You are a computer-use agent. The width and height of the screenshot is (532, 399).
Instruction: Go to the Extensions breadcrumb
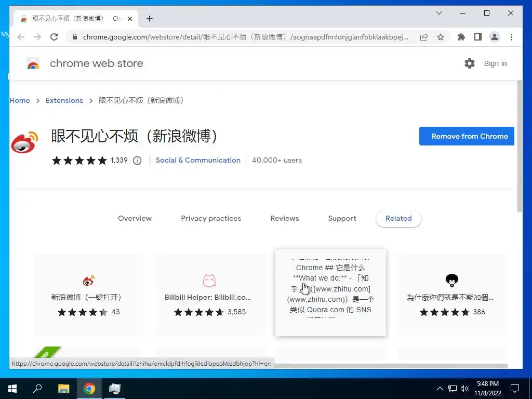pyautogui.click(x=64, y=100)
